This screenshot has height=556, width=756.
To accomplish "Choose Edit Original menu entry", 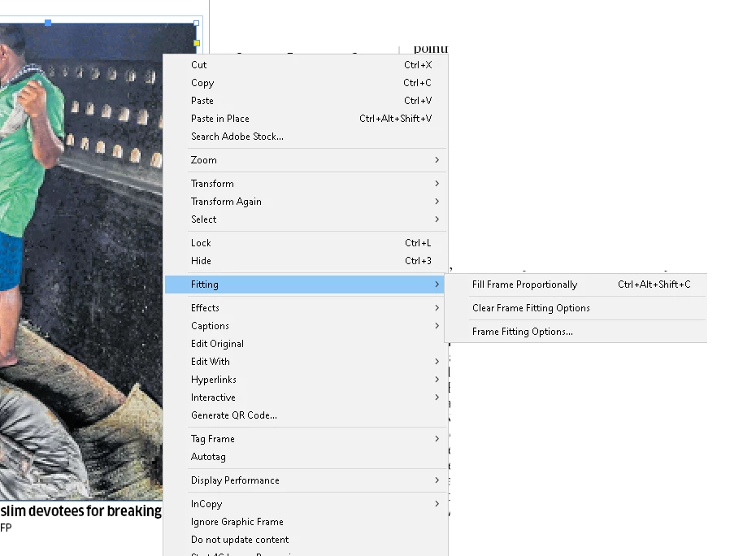I will [x=306, y=343].
